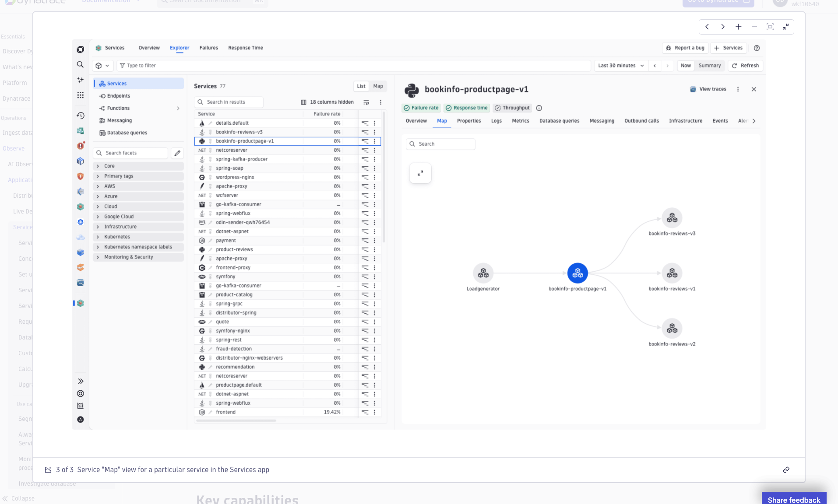838x504 pixels.
Task: Open help question mark icon
Action: click(x=757, y=48)
